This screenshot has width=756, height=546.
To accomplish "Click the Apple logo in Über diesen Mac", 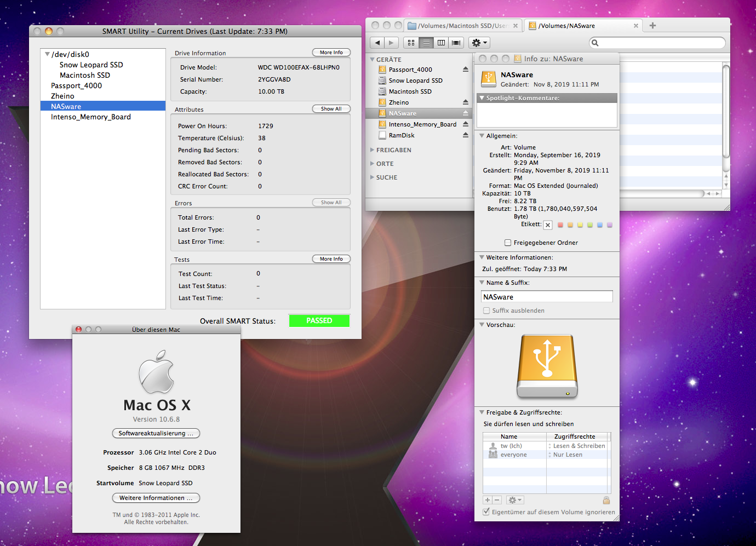I will point(156,372).
